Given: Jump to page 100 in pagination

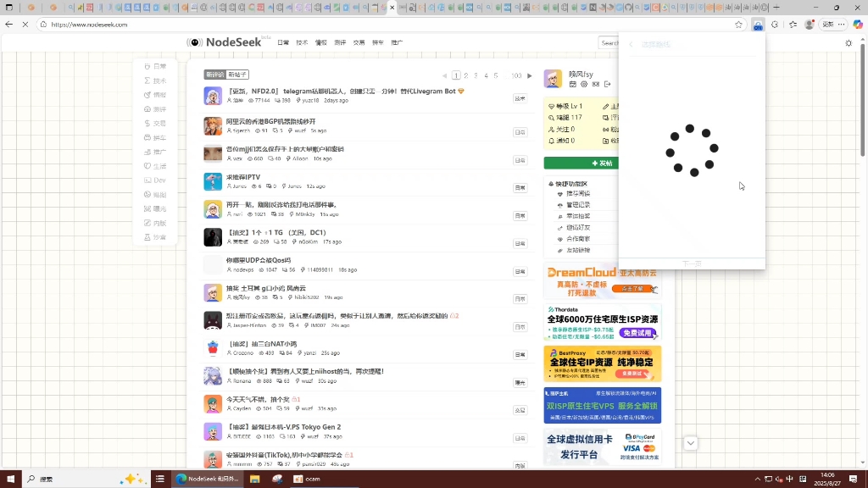Looking at the screenshot, I should 516,75.
